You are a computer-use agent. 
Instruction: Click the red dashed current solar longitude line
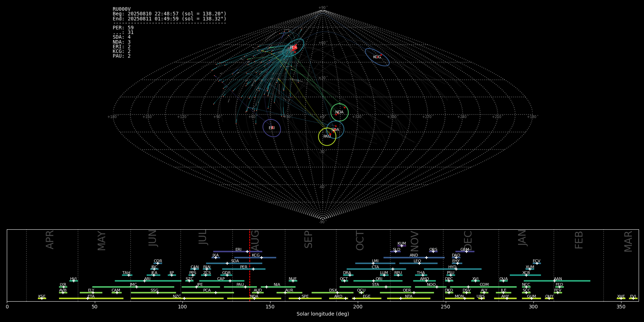[250, 265]
